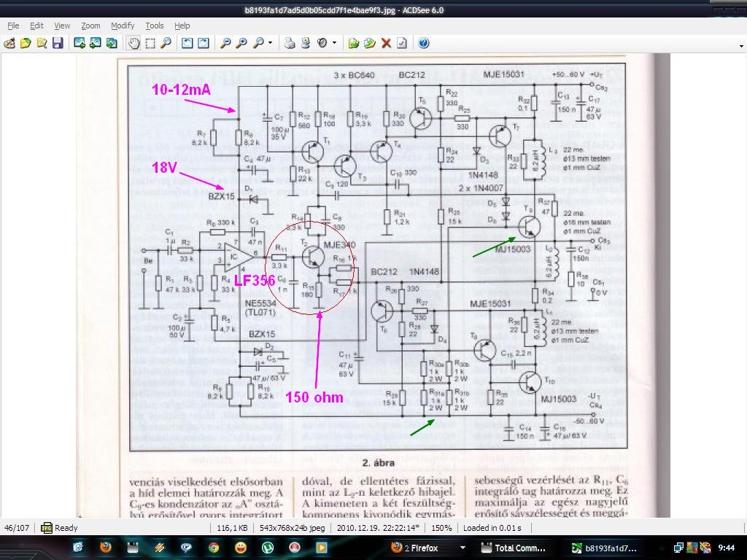Click the 9:44 system clock
747x560 pixels.
726,548
